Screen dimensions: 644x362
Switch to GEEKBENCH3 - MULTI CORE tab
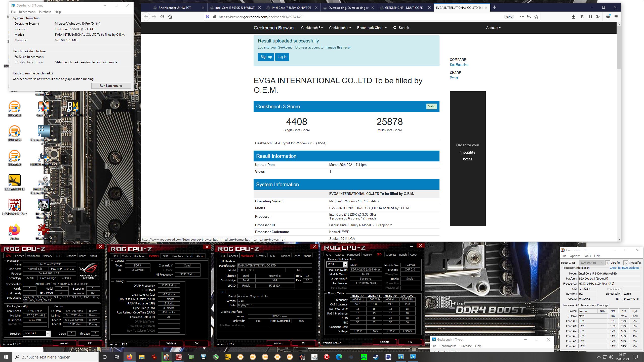tap(405, 8)
